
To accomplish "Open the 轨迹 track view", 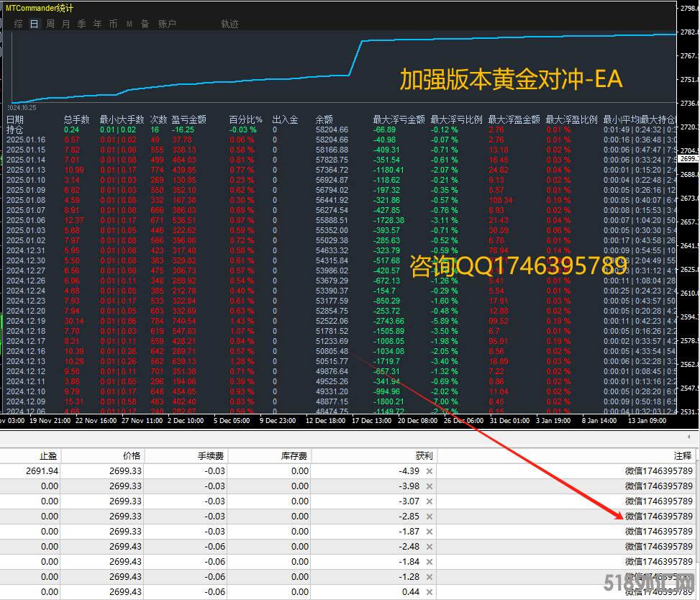I will (x=229, y=24).
